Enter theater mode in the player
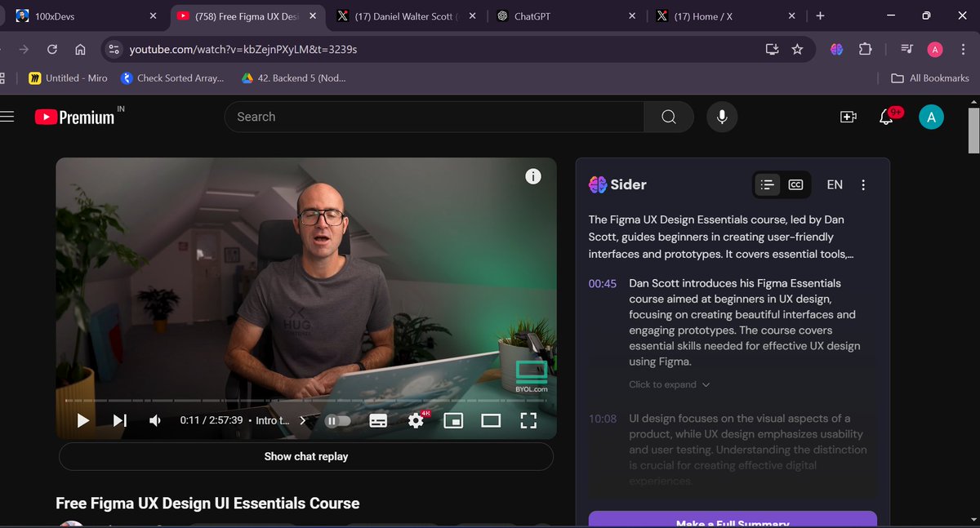Viewport: 980px width, 528px height. [491, 419]
